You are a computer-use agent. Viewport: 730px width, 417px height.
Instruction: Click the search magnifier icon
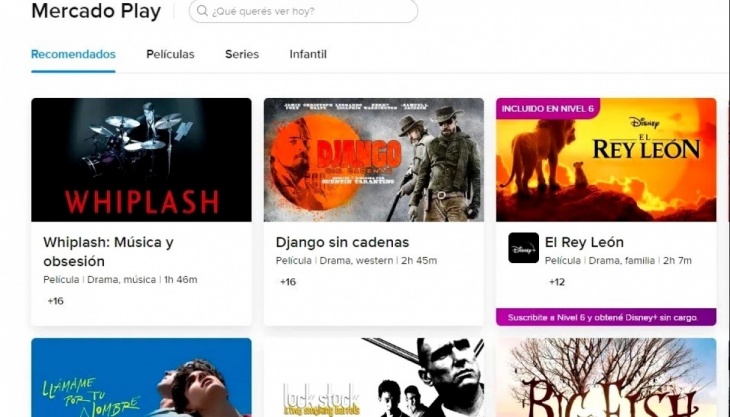(x=202, y=11)
